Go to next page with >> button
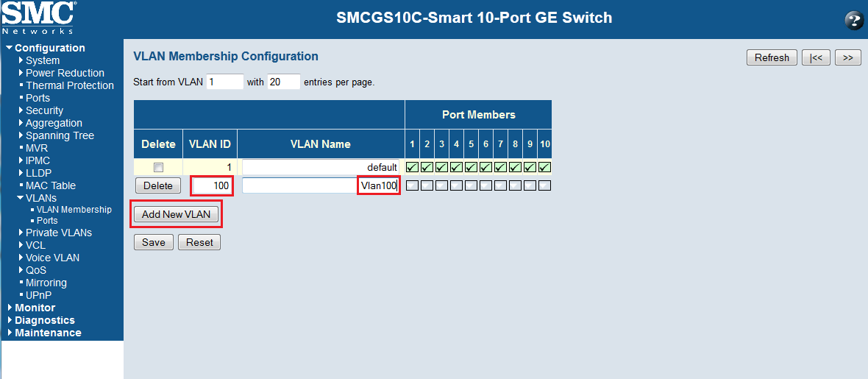The image size is (868, 379). pyautogui.click(x=847, y=58)
